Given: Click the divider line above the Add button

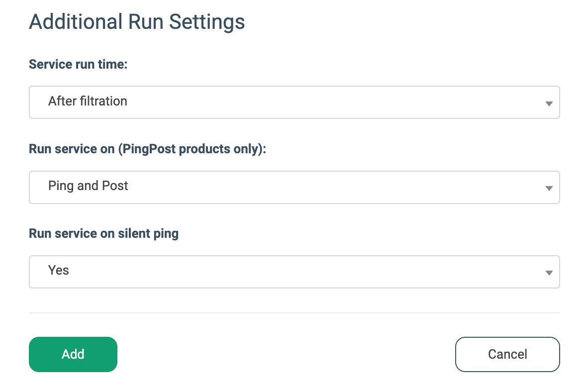Looking at the screenshot, I should [x=294, y=312].
